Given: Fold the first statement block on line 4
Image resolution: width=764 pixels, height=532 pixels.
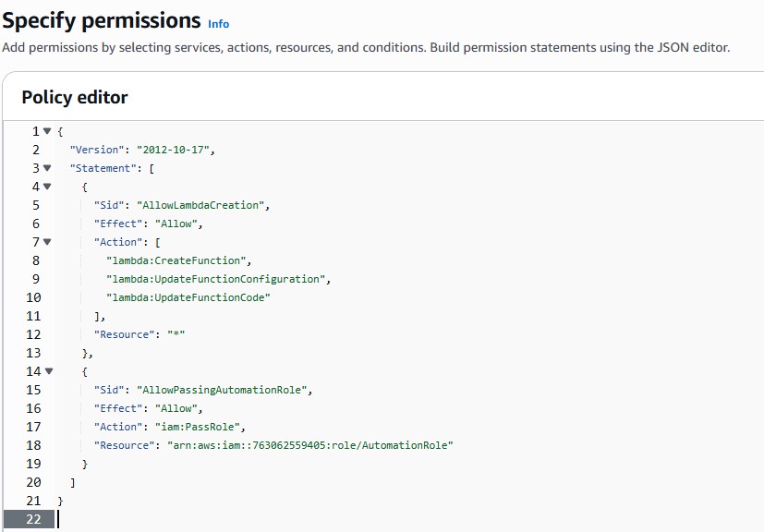Looking at the screenshot, I should (x=47, y=187).
